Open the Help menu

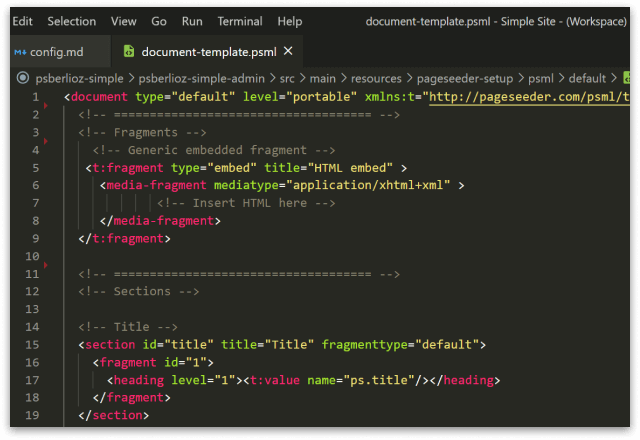click(290, 21)
